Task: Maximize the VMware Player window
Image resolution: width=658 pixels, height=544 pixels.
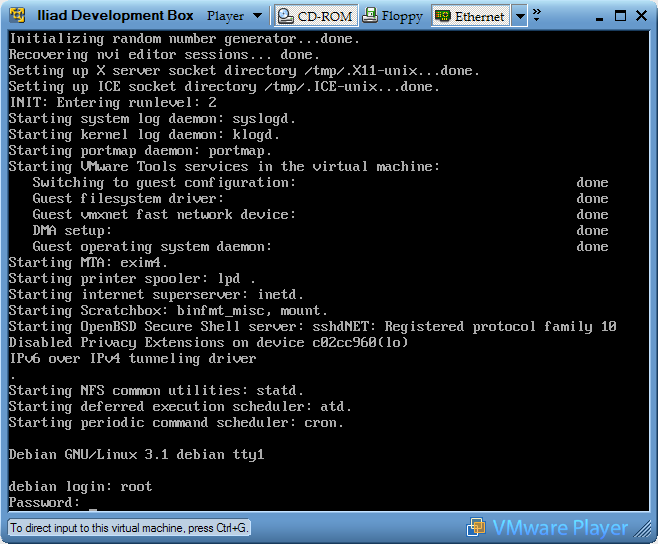Action: pos(620,16)
